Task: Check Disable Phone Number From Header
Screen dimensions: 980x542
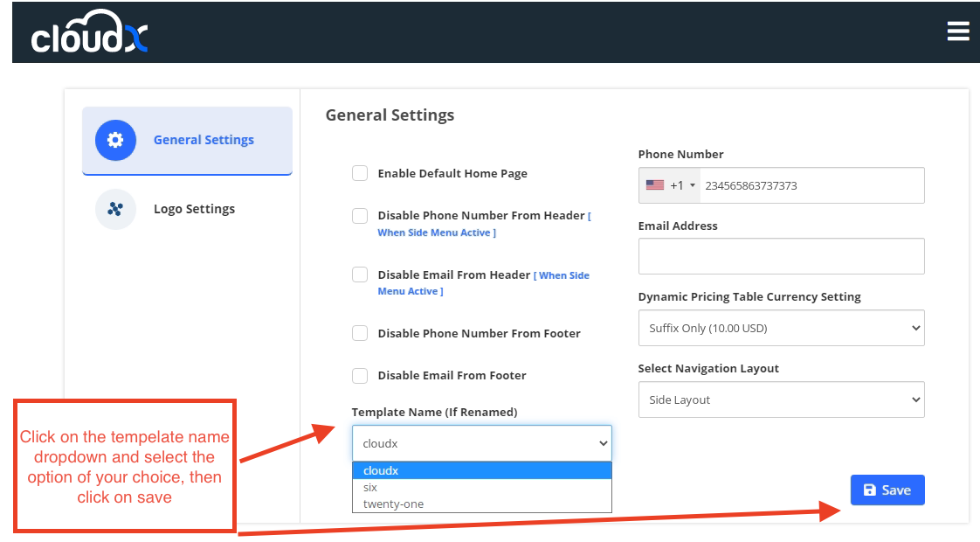Action: click(360, 216)
